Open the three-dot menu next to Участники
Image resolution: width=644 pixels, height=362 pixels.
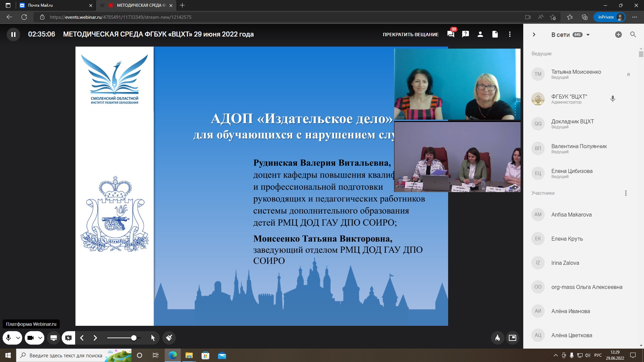[626, 193]
